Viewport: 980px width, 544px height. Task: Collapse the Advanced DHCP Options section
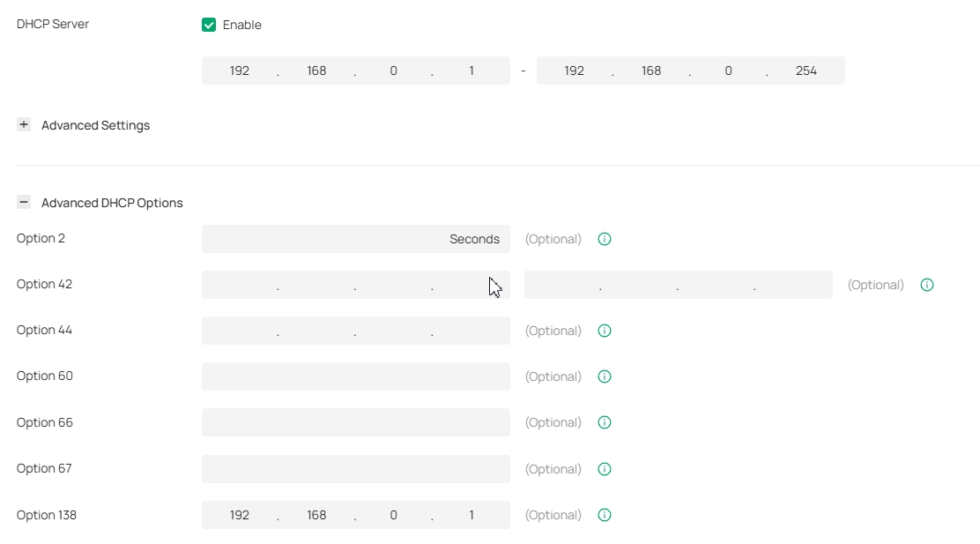24,203
